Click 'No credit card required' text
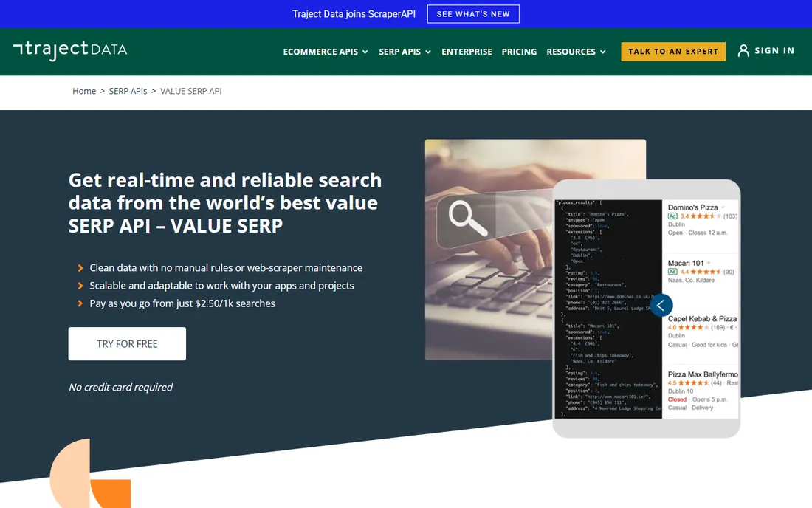The height and width of the screenshot is (508, 812). (120, 388)
